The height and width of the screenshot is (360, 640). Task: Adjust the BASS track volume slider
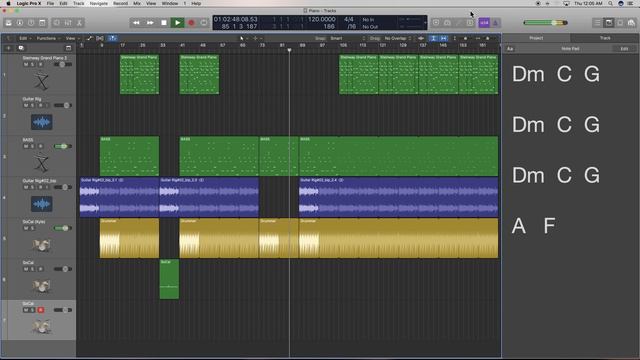[62, 146]
